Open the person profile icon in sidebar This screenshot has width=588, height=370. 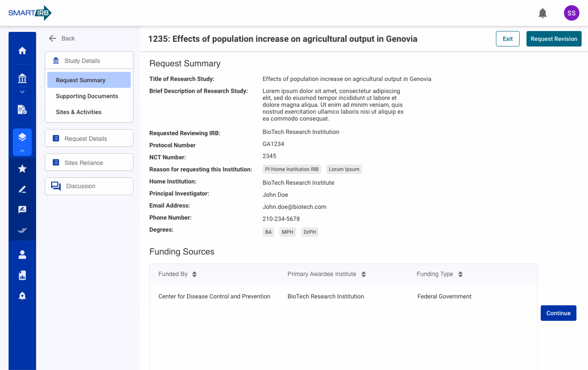point(22,255)
